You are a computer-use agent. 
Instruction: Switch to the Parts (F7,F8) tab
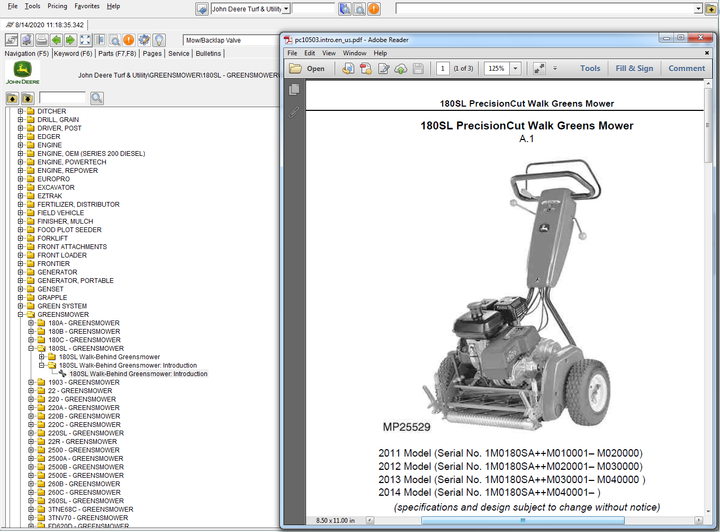pyautogui.click(x=117, y=53)
